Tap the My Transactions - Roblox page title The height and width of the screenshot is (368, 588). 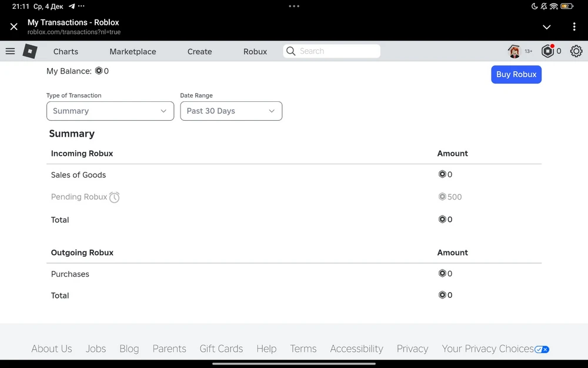[73, 22]
